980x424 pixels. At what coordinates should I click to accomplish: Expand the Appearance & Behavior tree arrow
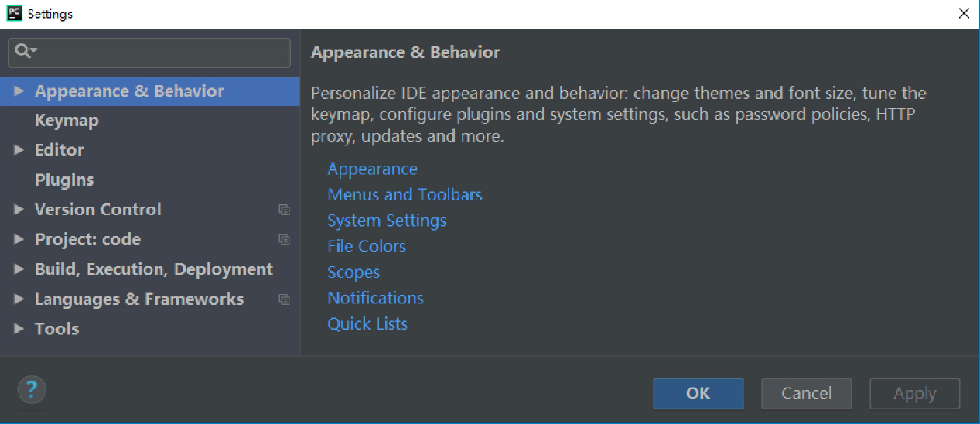19,91
